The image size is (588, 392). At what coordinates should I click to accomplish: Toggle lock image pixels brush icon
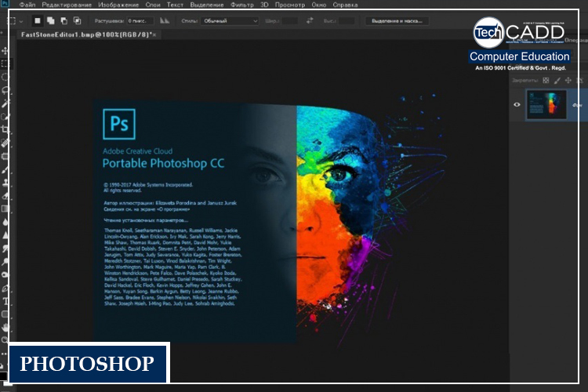pyautogui.click(x=557, y=80)
